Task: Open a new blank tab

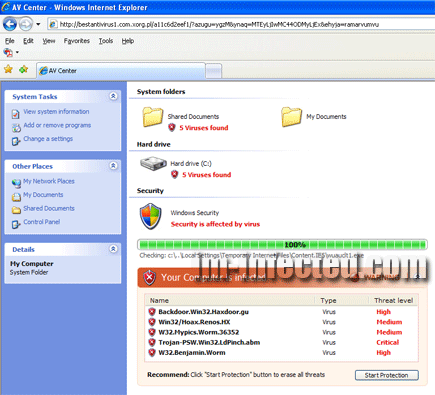Action: (x=214, y=71)
